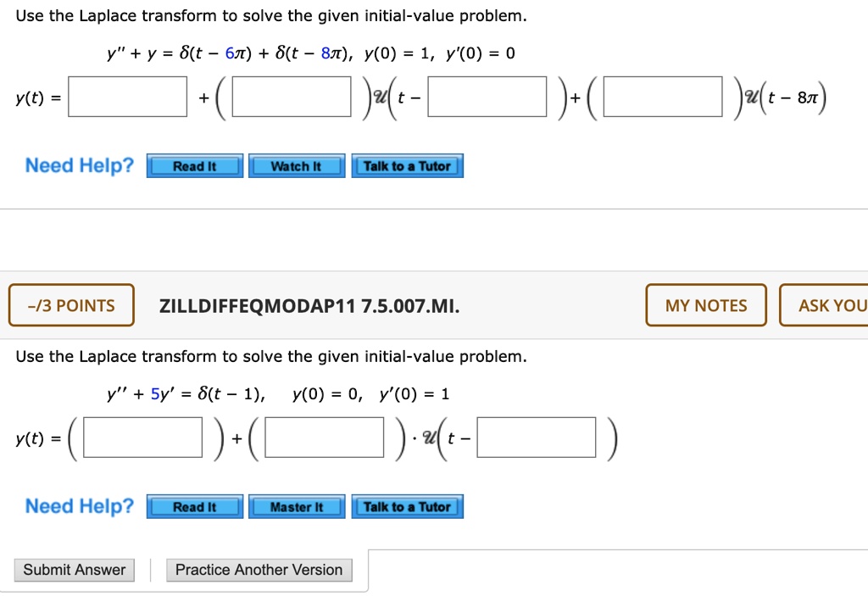Viewport: 868px width, 596px height.
Task: Click the coefficient box before u(t − 8π)
Action: coord(663,97)
